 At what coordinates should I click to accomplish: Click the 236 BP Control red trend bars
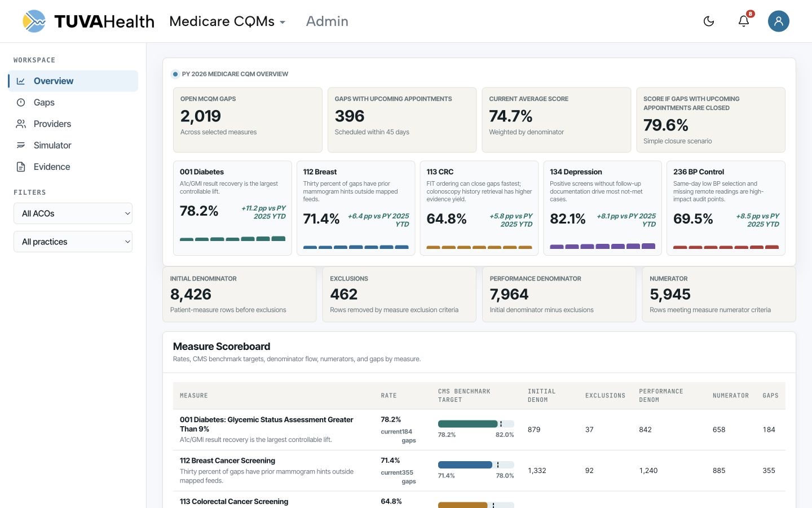726,247
